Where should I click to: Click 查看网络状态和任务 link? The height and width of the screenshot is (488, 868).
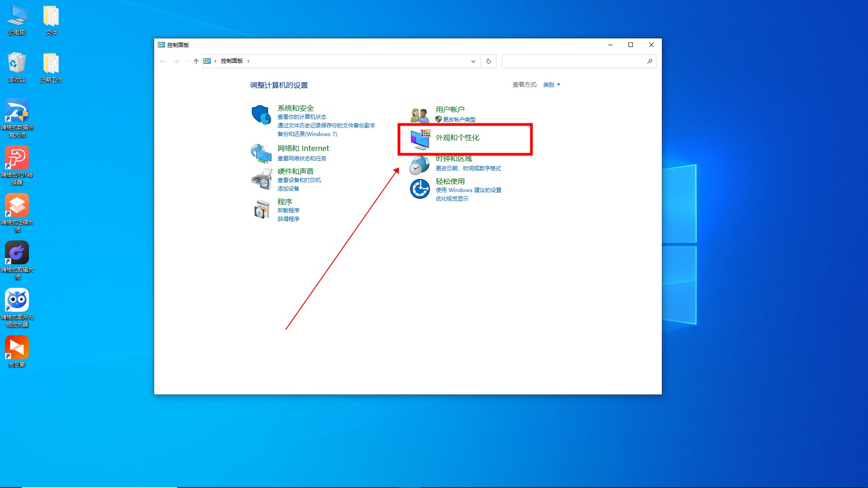(x=302, y=159)
